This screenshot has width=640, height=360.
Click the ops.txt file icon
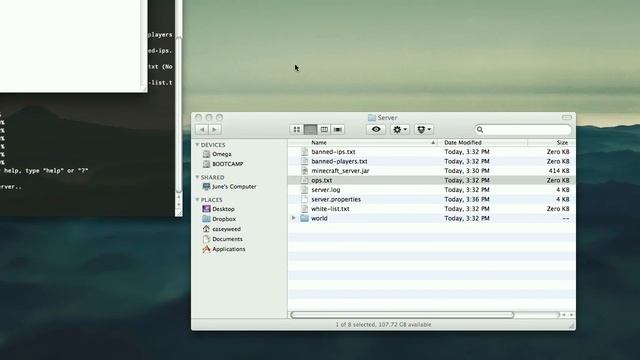click(304, 180)
